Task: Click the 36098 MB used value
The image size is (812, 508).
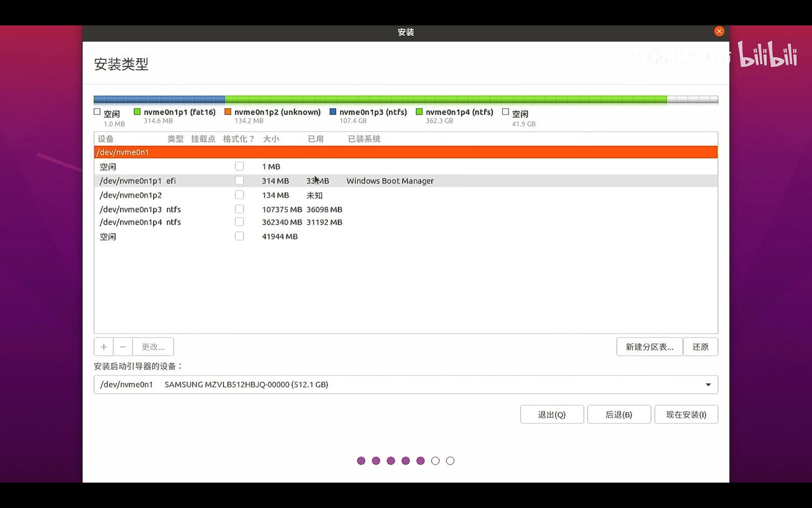Action: tap(324, 209)
